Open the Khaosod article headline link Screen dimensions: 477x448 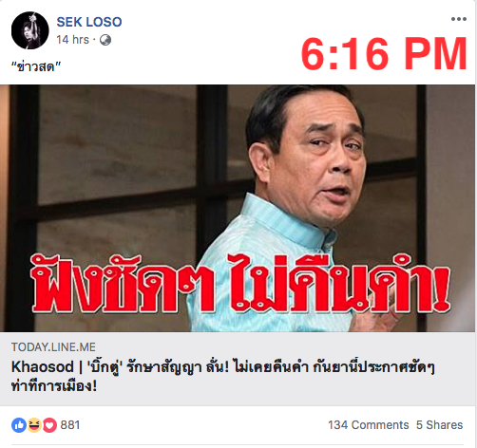pos(222,376)
